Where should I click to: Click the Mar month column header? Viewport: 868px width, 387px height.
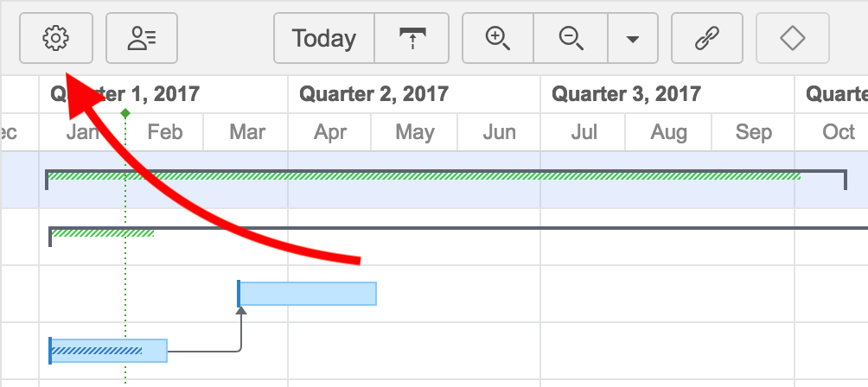click(x=247, y=132)
